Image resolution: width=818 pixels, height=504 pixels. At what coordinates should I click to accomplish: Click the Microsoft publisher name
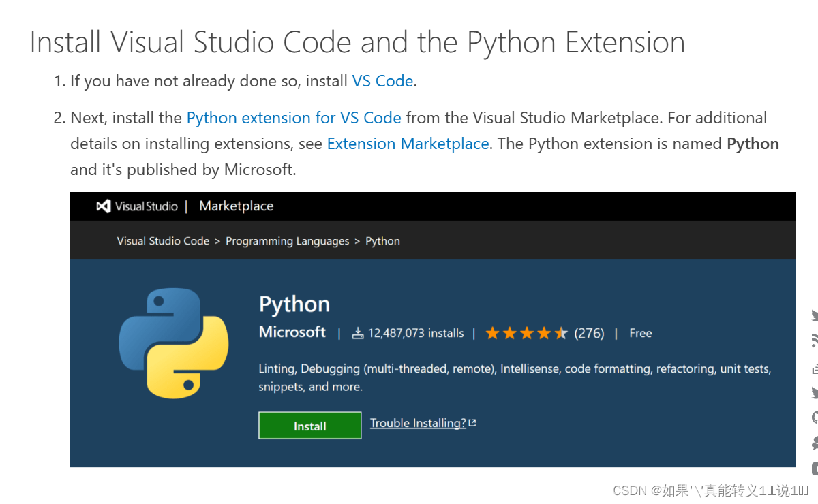292,332
